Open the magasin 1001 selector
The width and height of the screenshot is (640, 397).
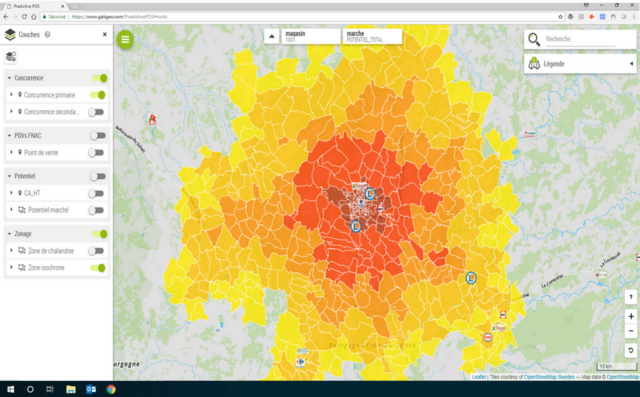pyautogui.click(x=311, y=36)
